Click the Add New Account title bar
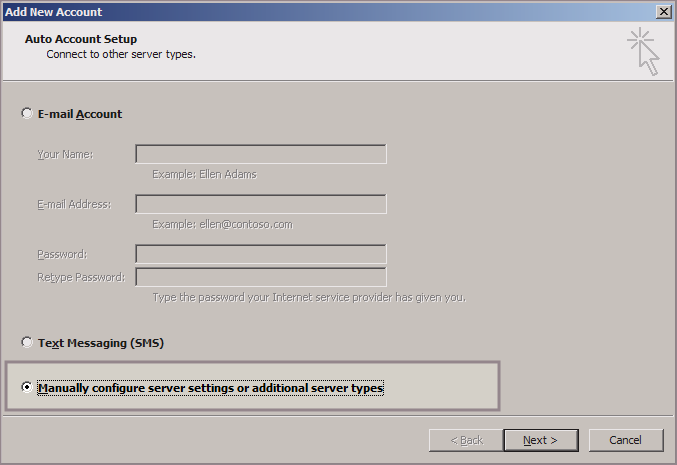 [x=300, y=11]
